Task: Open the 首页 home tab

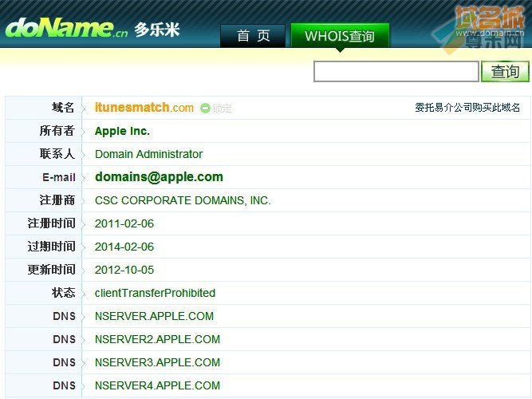Action: click(x=253, y=36)
